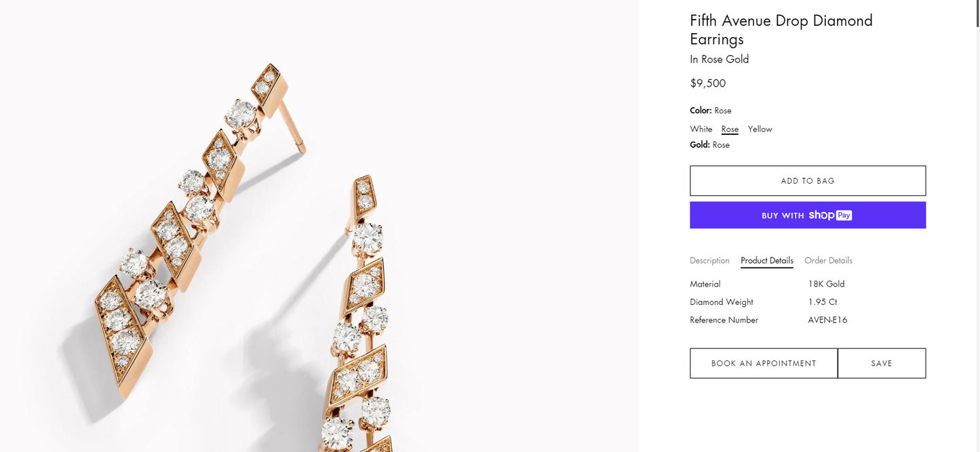Click the Gold: Rose label

tap(709, 144)
